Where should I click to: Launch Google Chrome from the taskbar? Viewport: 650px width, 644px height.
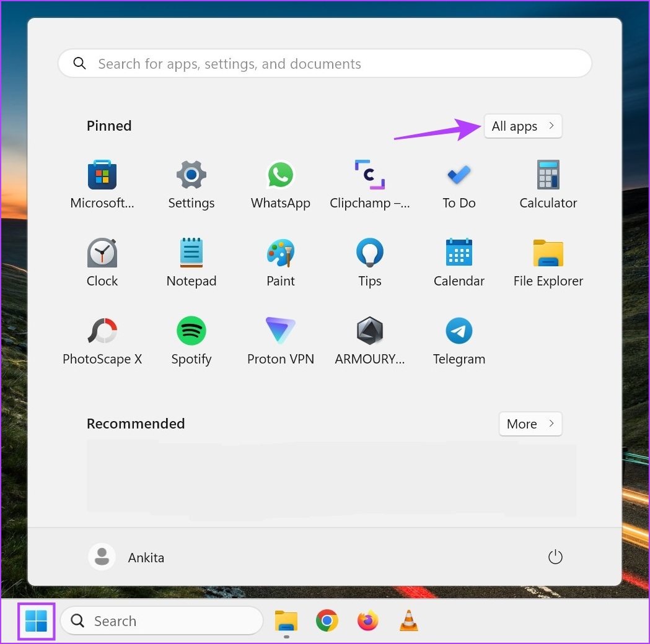(327, 621)
